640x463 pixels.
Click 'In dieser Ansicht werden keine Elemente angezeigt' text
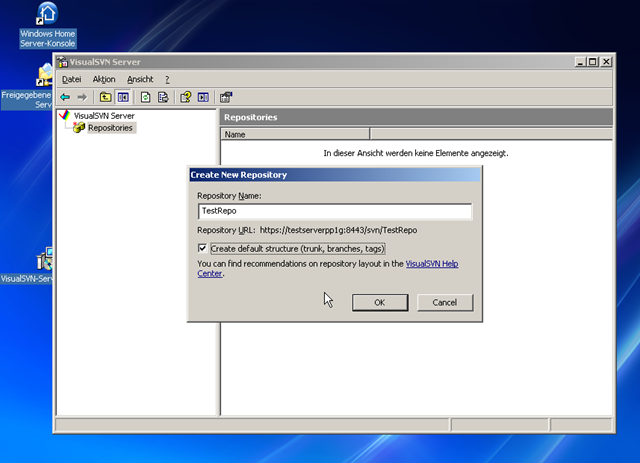[416, 153]
